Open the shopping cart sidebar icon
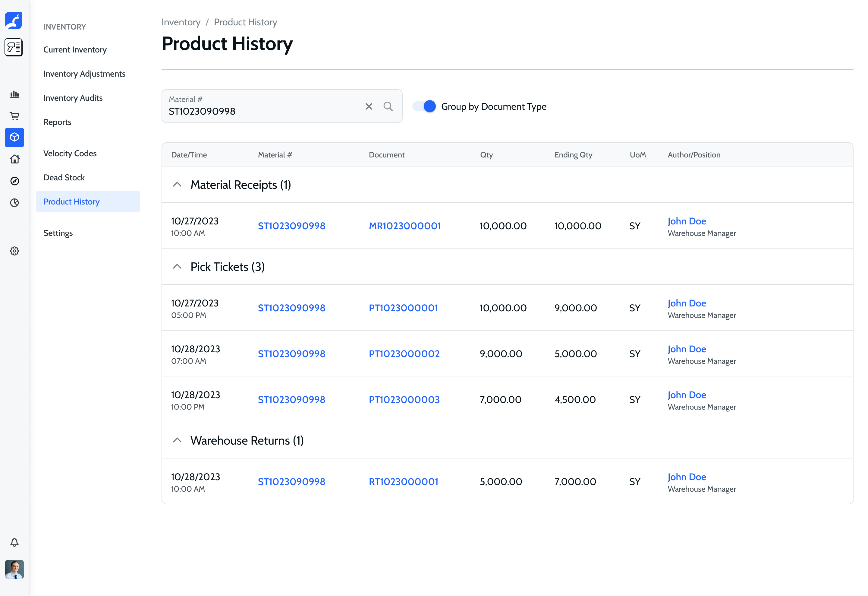Image resolution: width=868 pixels, height=596 pixels. pos(14,116)
